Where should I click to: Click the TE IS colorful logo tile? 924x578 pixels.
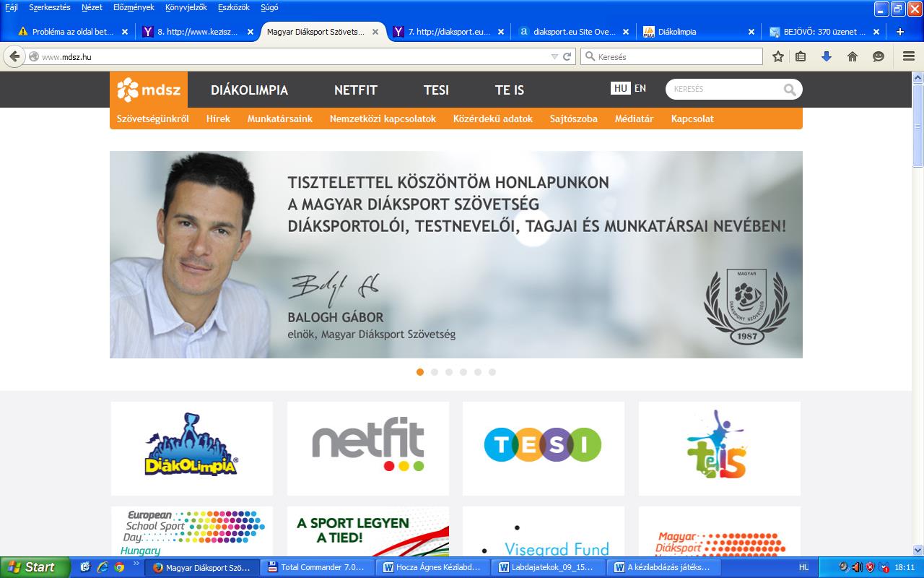click(x=720, y=449)
